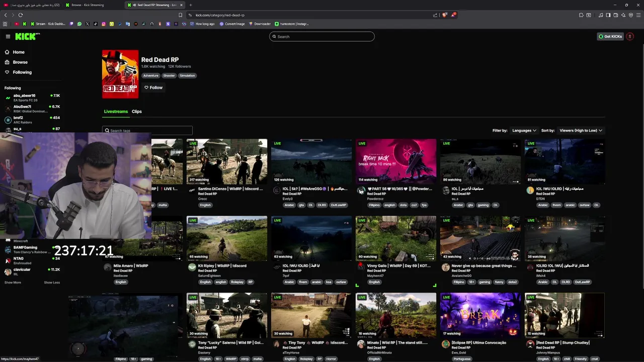This screenshot has width=644, height=362.
Task: Open Convert Image bookmark
Action: pyautogui.click(x=232, y=24)
